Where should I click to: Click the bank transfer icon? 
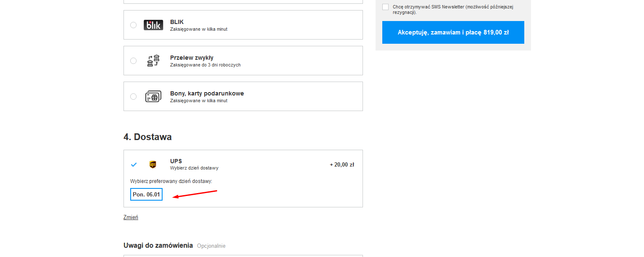153,61
